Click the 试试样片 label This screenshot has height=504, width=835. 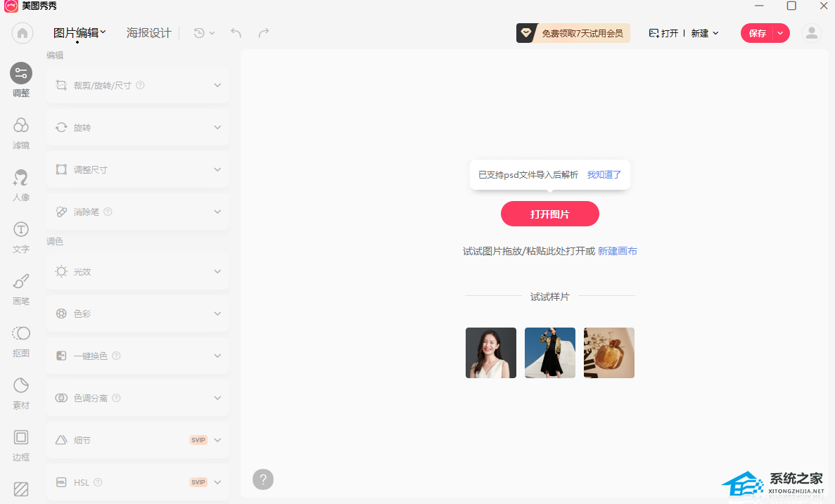549,297
